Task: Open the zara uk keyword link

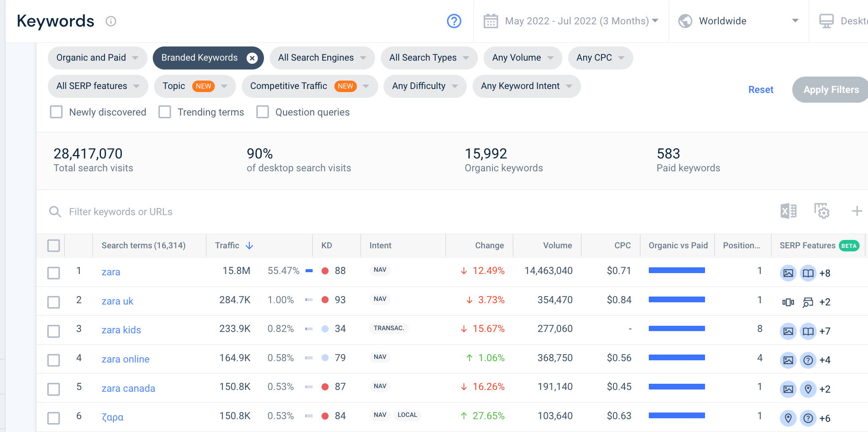Action: 117,301
